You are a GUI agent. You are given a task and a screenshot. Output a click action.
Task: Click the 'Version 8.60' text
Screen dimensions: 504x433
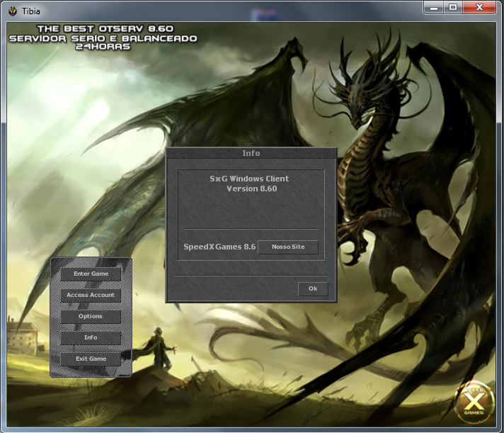click(252, 189)
